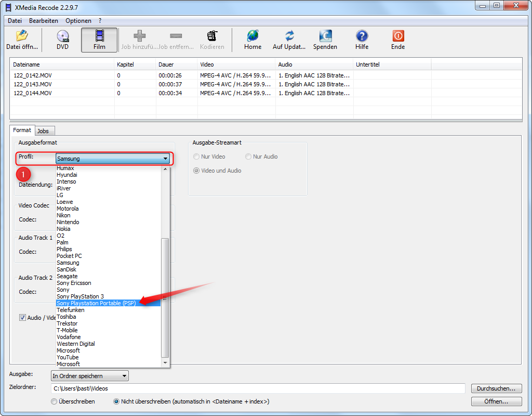The height and width of the screenshot is (416, 532).
Task: Open the Bearbeiten menu
Action: click(44, 21)
